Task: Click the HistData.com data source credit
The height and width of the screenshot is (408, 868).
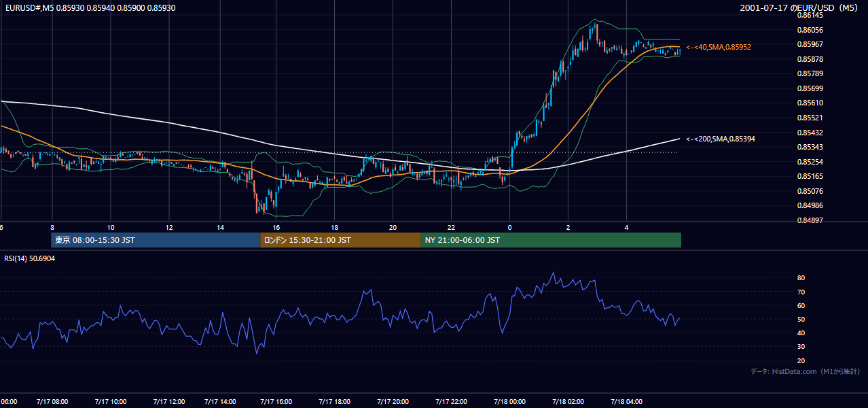Action: [x=805, y=371]
